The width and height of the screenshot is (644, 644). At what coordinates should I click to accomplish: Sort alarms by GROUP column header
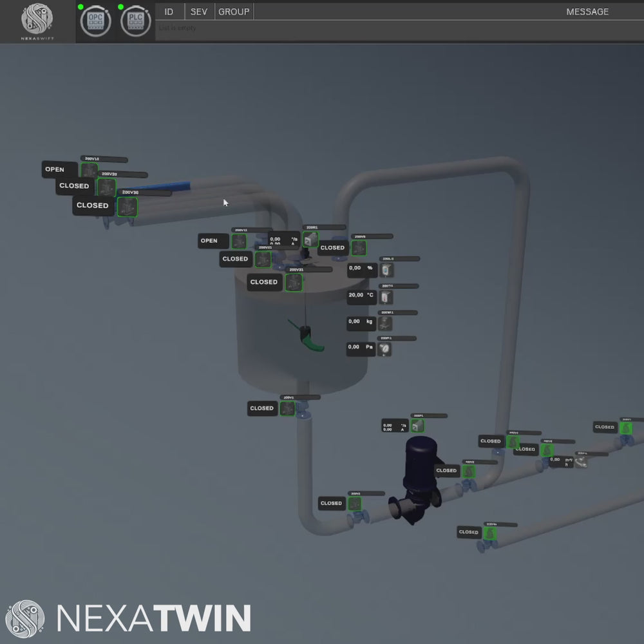pyautogui.click(x=234, y=12)
